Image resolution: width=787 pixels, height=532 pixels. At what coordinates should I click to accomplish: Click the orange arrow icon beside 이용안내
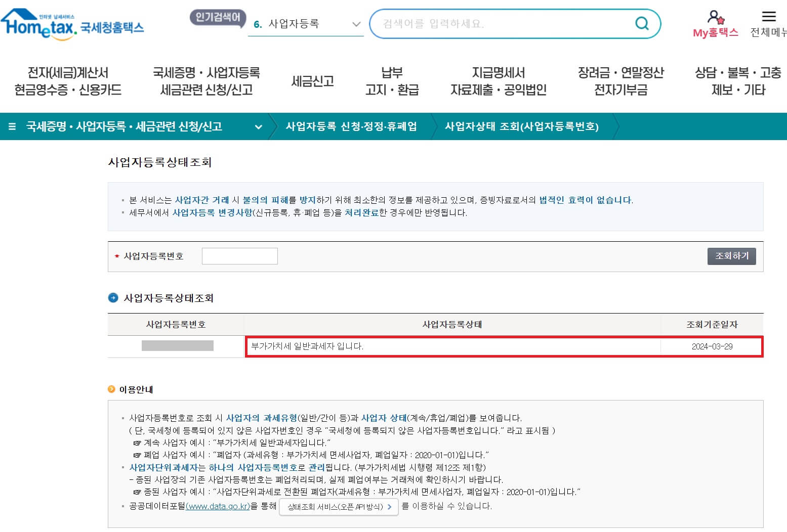[111, 389]
